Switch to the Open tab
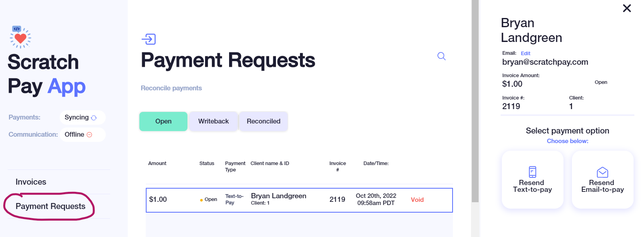Viewport: 644px width, 237px height. (x=163, y=121)
